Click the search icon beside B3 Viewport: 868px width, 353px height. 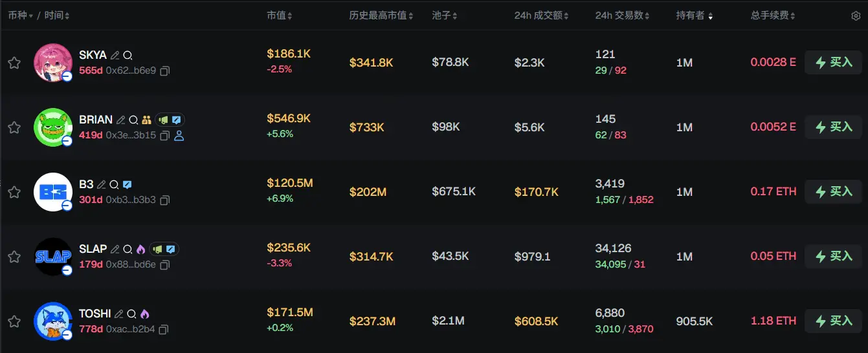click(113, 184)
